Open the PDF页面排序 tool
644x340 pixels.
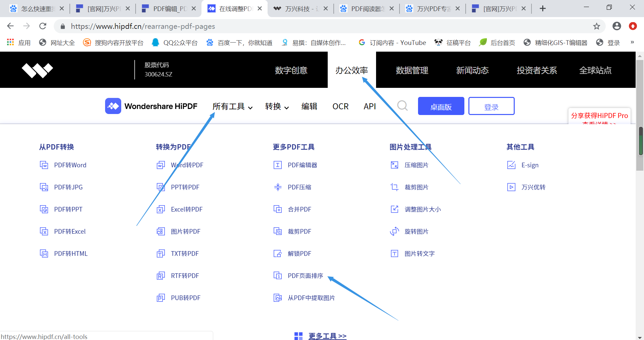pos(305,275)
